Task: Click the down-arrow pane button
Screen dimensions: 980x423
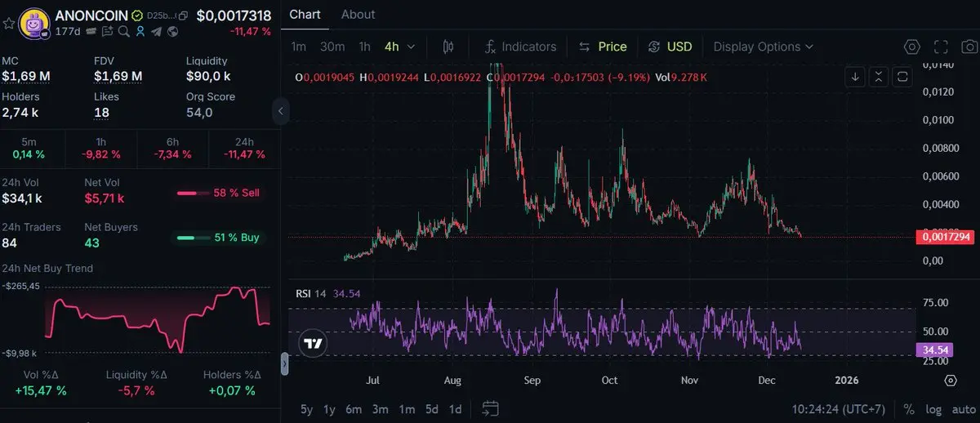Action: tap(855, 77)
